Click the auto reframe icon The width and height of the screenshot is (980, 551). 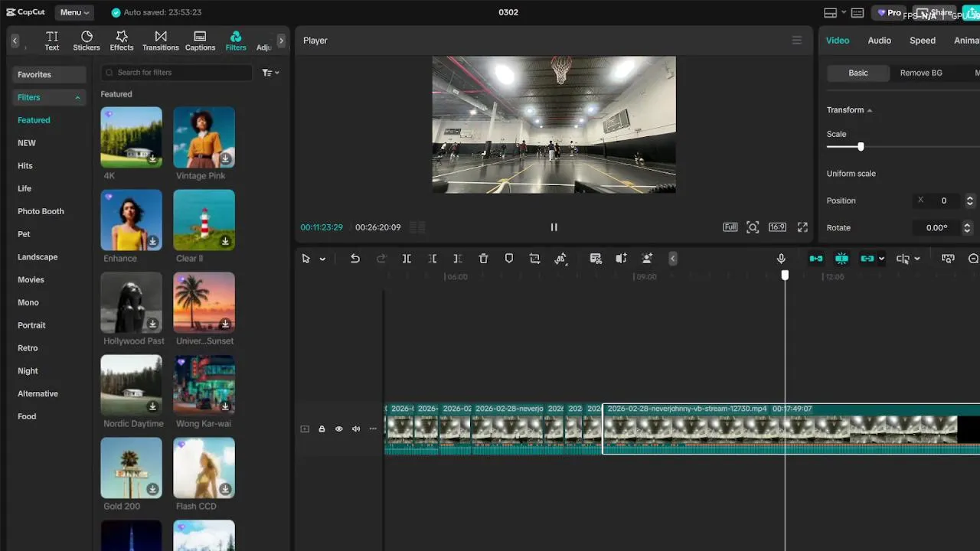[560, 259]
